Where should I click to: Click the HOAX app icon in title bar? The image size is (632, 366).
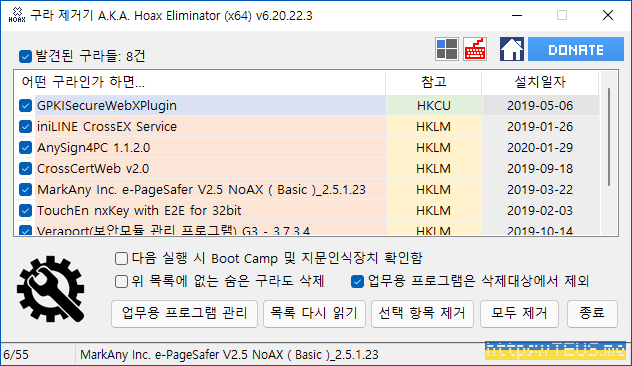pos(17,15)
